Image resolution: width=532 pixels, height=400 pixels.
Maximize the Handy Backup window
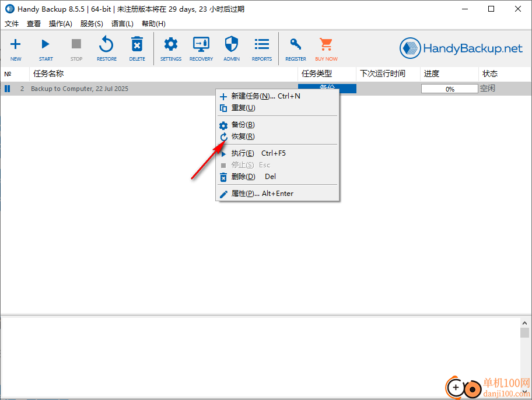pos(491,9)
